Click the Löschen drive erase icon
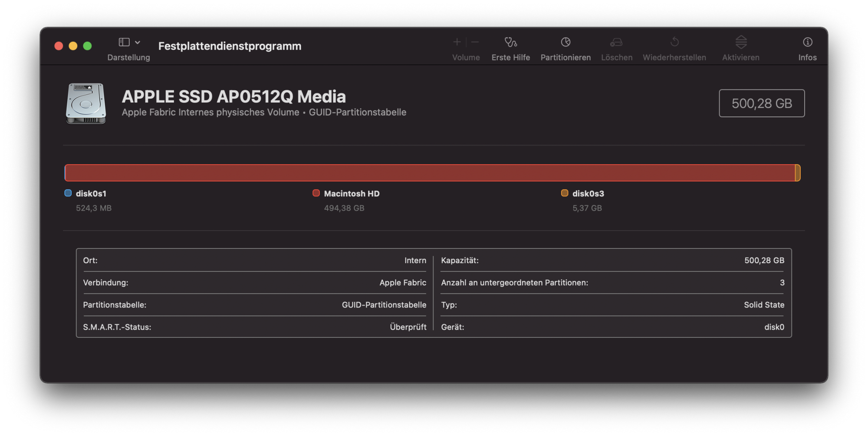 [x=616, y=42]
